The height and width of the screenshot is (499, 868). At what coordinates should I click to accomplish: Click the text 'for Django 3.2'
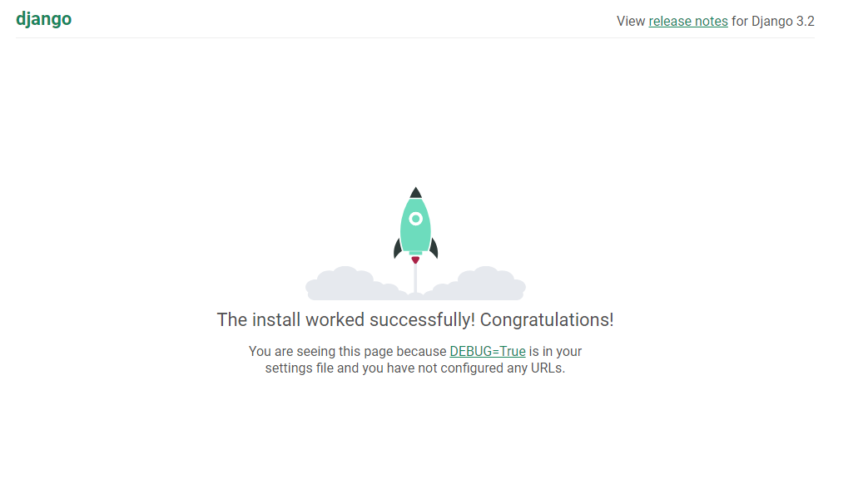[x=773, y=21]
